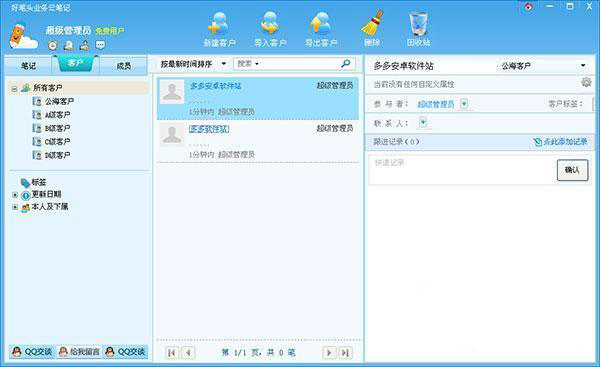Viewport: 600px width, 367px height.
Task: Click the 免费用户 label in header
Action: (109, 31)
